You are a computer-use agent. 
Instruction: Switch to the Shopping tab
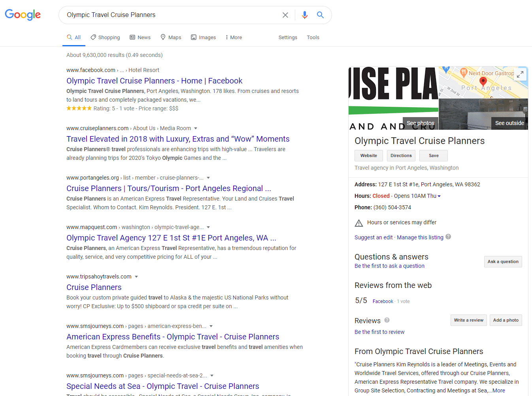tap(105, 37)
